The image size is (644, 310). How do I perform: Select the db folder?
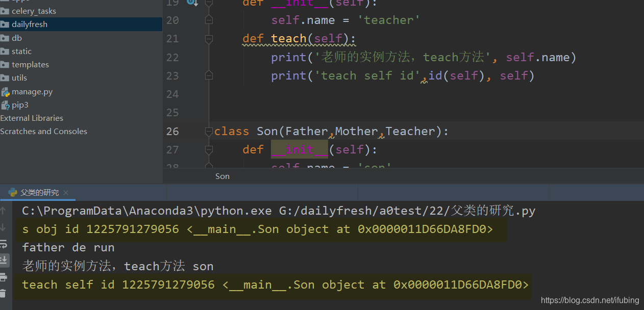pyautogui.click(x=17, y=38)
